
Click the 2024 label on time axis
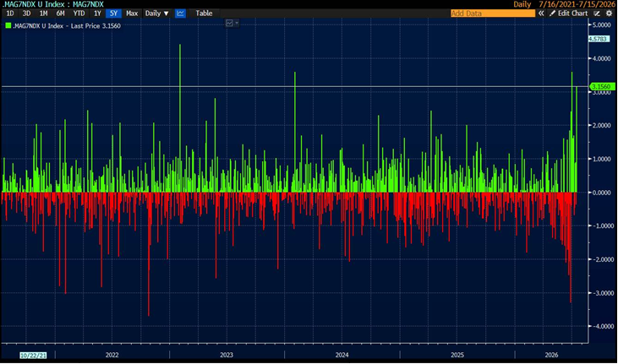coord(342,355)
